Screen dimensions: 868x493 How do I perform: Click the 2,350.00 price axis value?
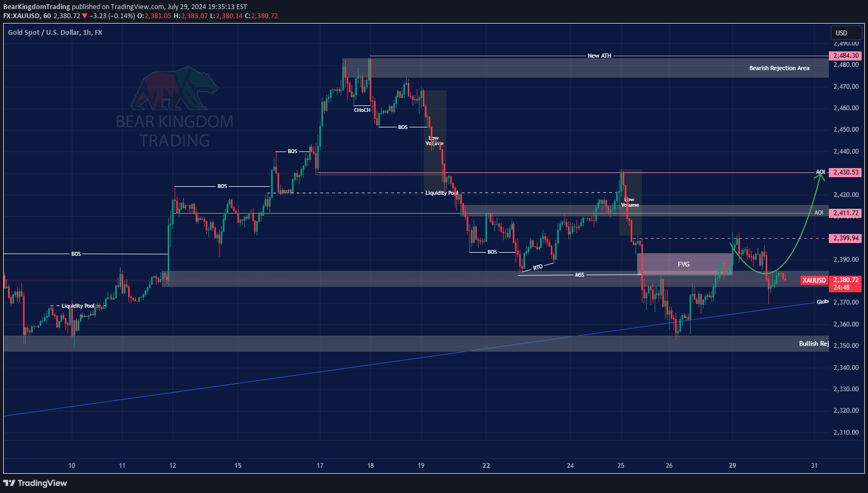[846, 346]
